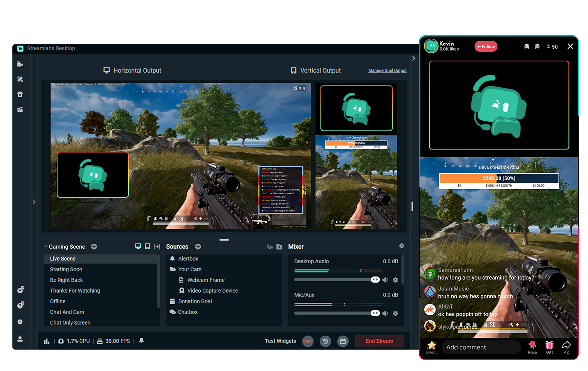
Task: Expand the right side panel chevron
Action: (x=413, y=58)
